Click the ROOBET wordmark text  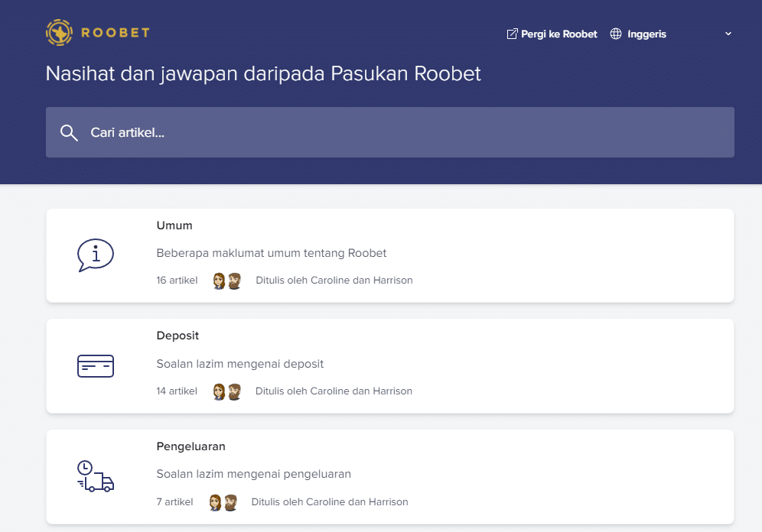coord(116,33)
